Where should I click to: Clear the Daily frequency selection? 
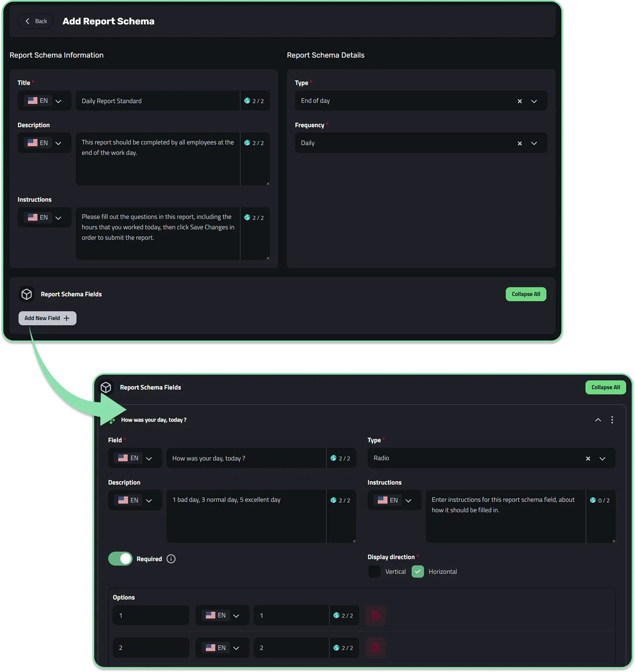coord(519,143)
